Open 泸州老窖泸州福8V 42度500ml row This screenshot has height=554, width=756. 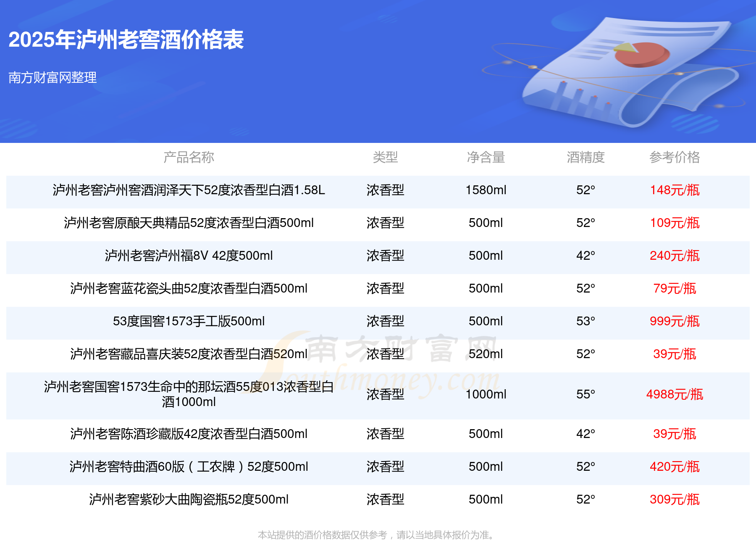(x=378, y=256)
